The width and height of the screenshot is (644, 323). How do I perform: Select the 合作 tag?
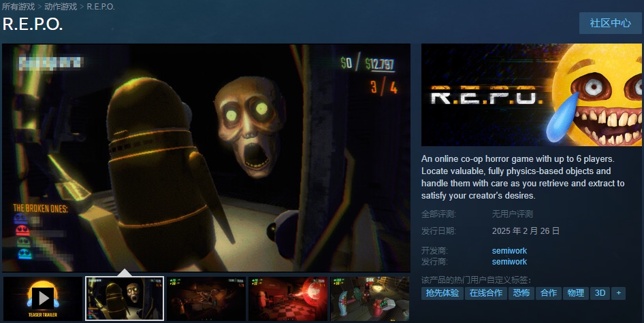548,293
